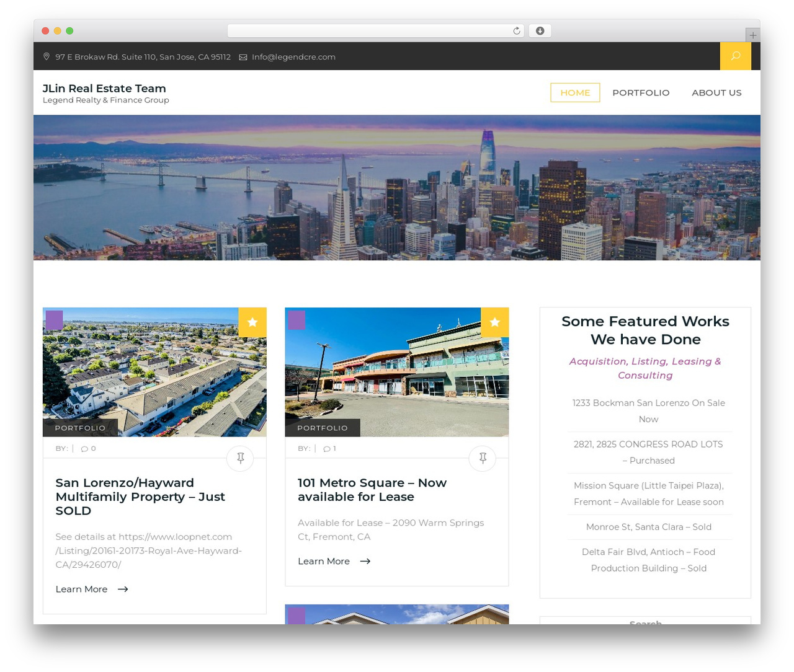Open the PORTFOLIO menu item
The width and height of the screenshot is (794, 672).
[641, 92]
